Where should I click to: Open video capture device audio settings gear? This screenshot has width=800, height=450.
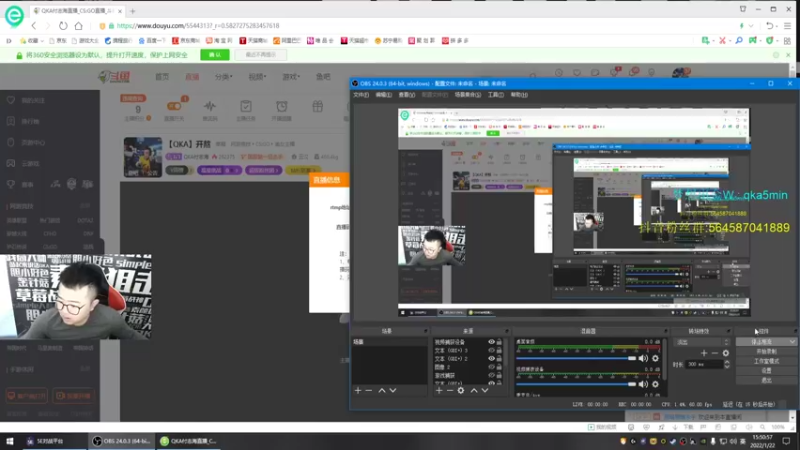coord(656,384)
